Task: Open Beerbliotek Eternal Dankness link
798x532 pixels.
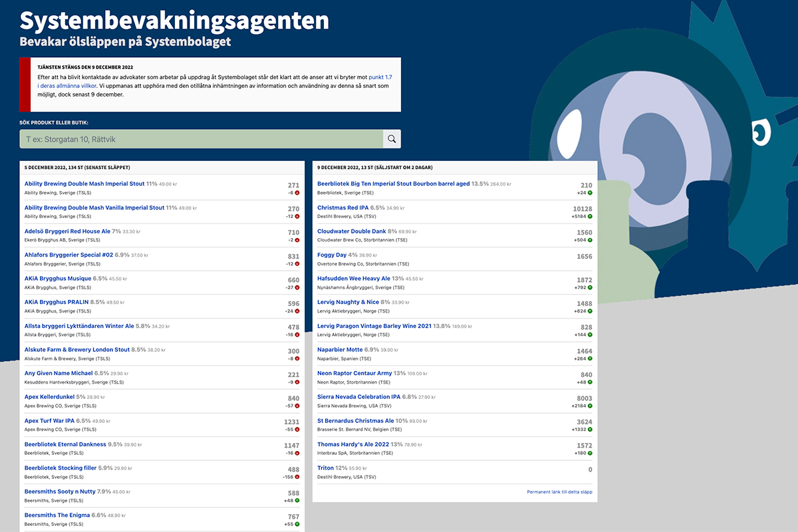Action: [x=65, y=445]
